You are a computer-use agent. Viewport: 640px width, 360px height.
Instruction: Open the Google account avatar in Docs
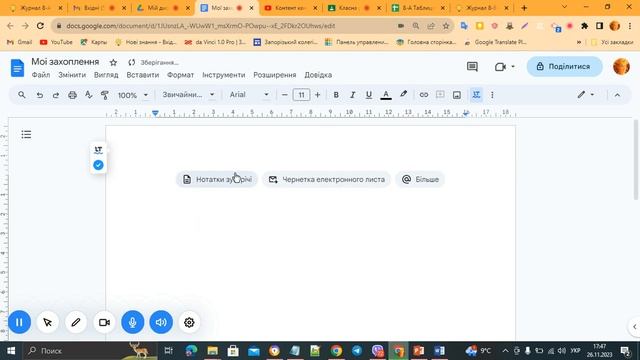(621, 67)
